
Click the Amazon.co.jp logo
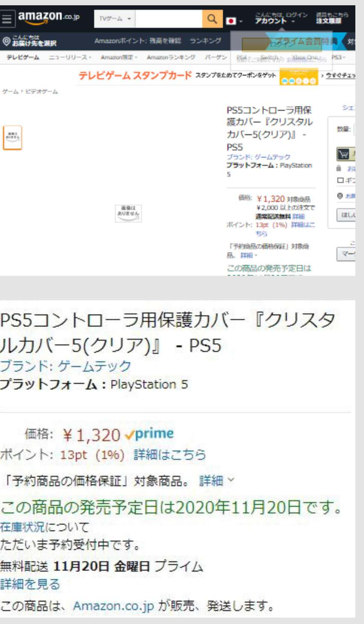click(49, 18)
